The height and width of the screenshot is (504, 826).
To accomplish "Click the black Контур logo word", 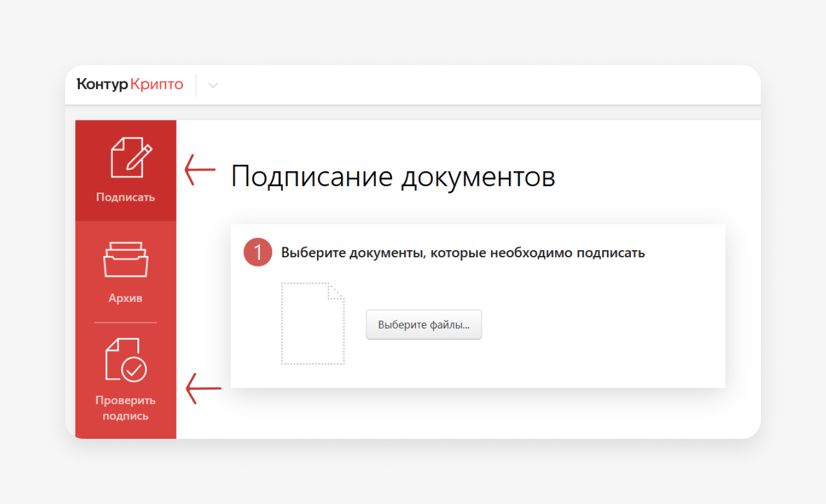I will pyautogui.click(x=102, y=84).
